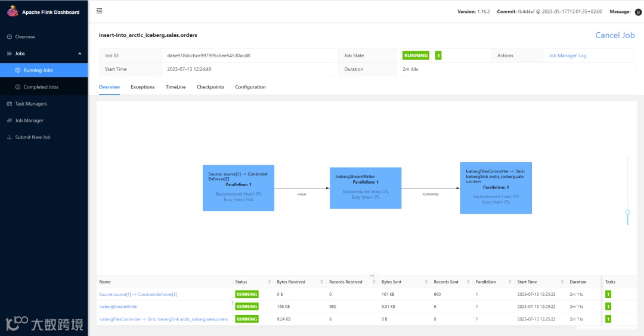
Task: Click the Tasks column header
Action: 611,282
